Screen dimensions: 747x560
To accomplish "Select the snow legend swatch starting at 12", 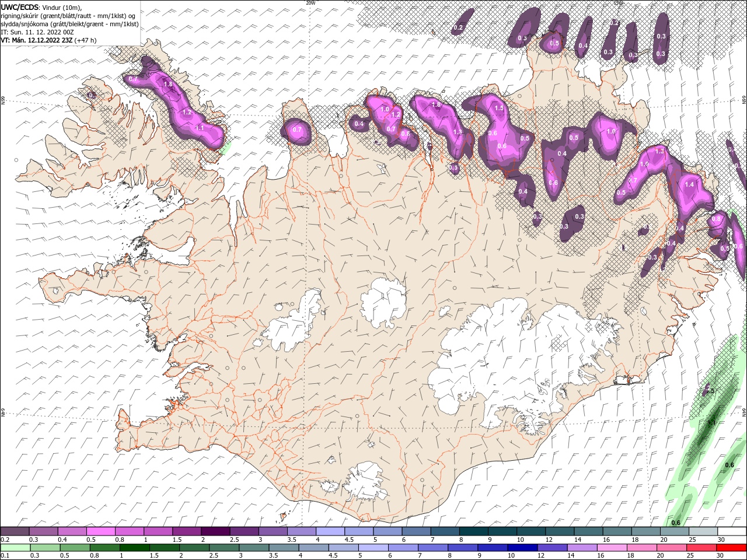I will click(560, 531).
